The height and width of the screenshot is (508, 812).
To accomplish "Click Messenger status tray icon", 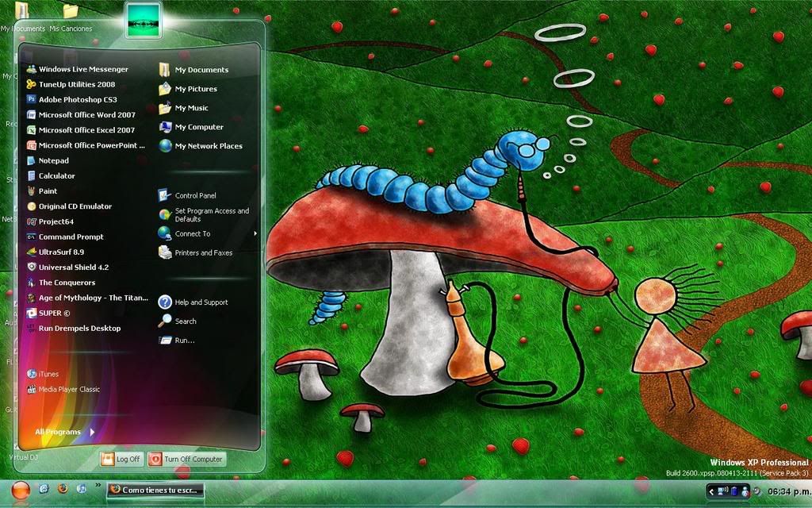I will [x=745, y=491].
